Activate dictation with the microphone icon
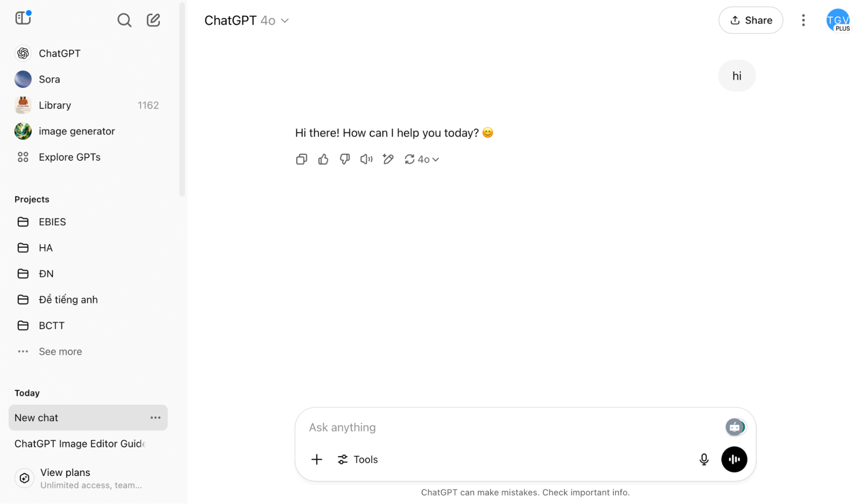This screenshot has width=864, height=504. pos(704,459)
